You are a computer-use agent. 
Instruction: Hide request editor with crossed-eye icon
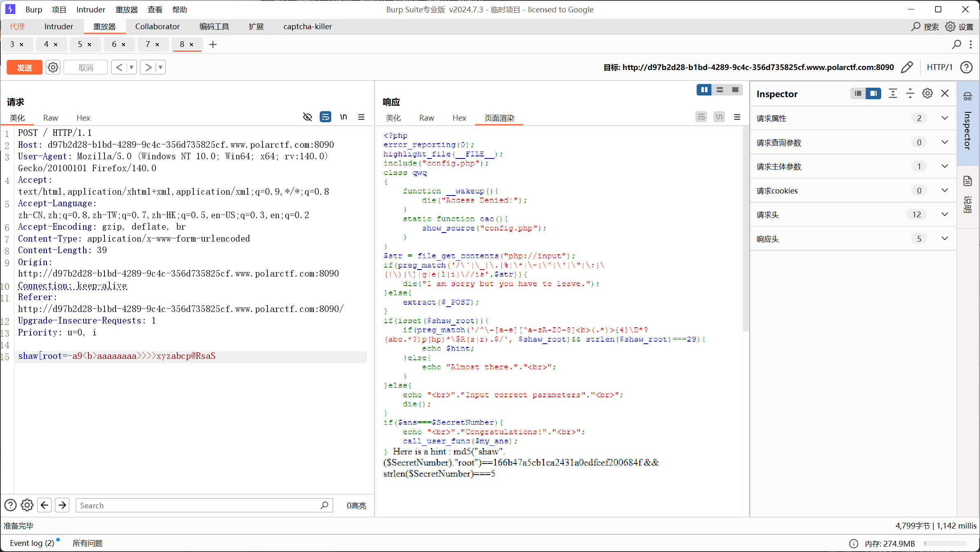click(x=307, y=117)
